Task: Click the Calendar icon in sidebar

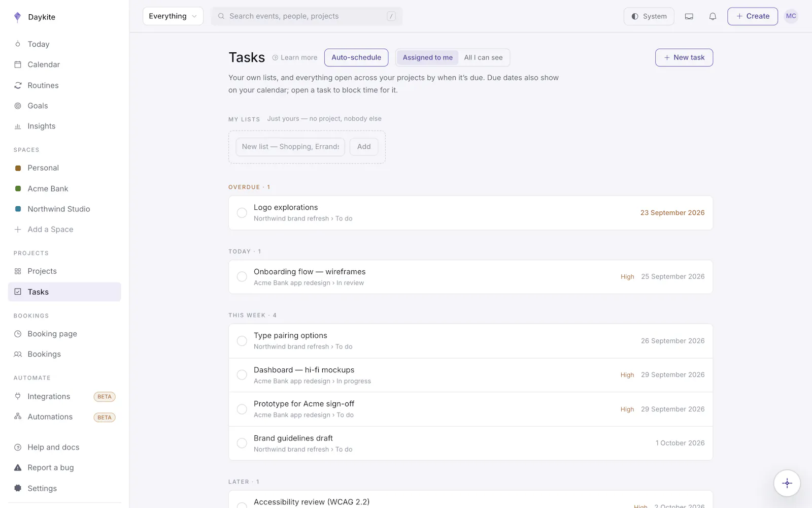Action: coord(18,65)
